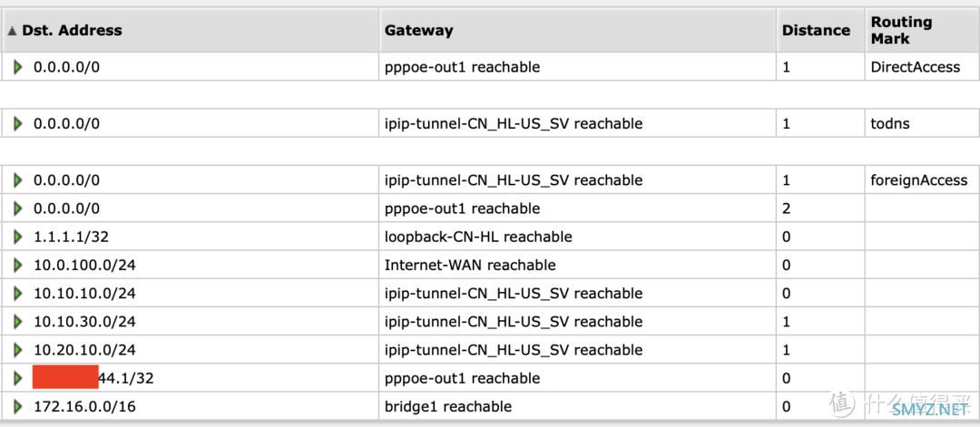This screenshot has height=427, width=980.
Task: Select the Internet-WAN reachable gateway cell
Action: [577, 266]
